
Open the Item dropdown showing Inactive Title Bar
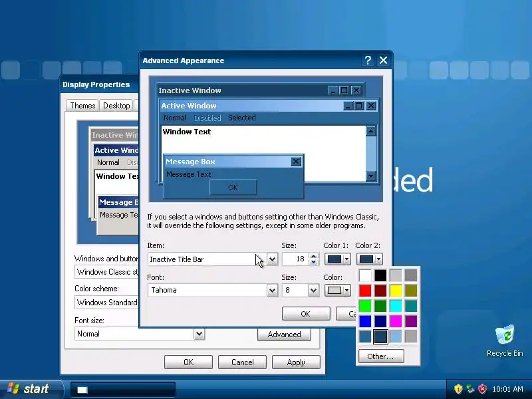[272, 259]
